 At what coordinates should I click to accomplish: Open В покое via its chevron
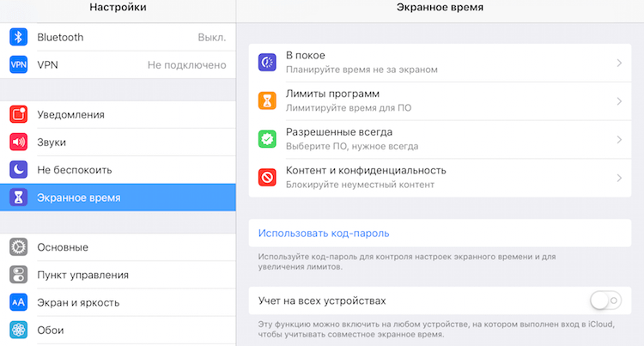coord(619,63)
